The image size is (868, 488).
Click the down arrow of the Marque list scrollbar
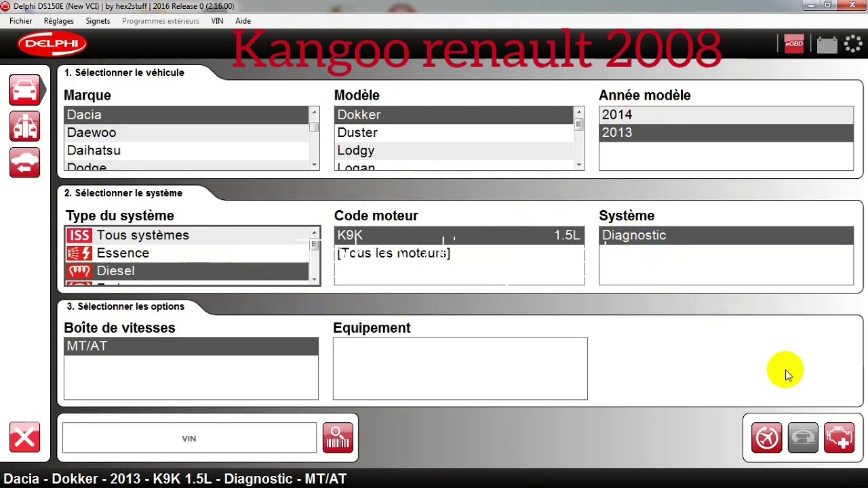click(x=314, y=165)
